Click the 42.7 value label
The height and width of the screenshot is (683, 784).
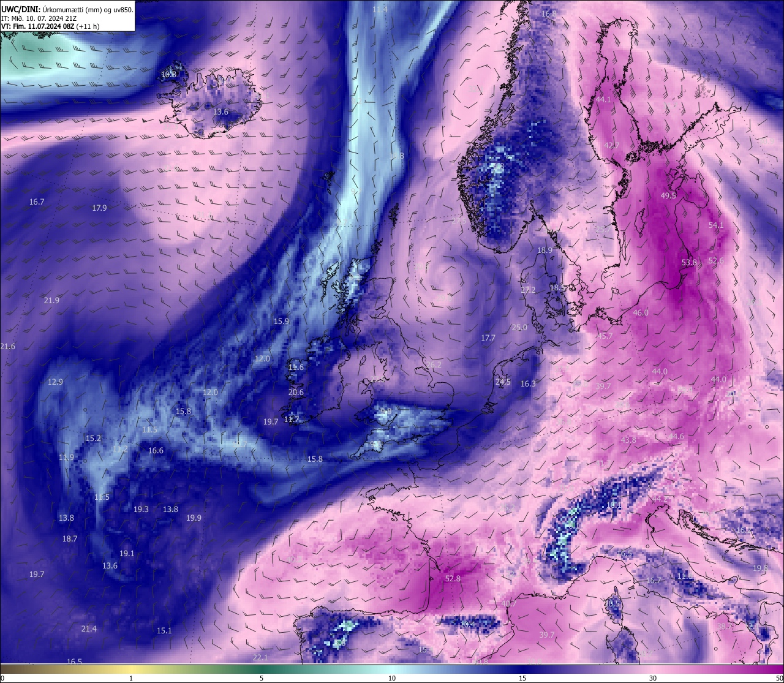[612, 145]
